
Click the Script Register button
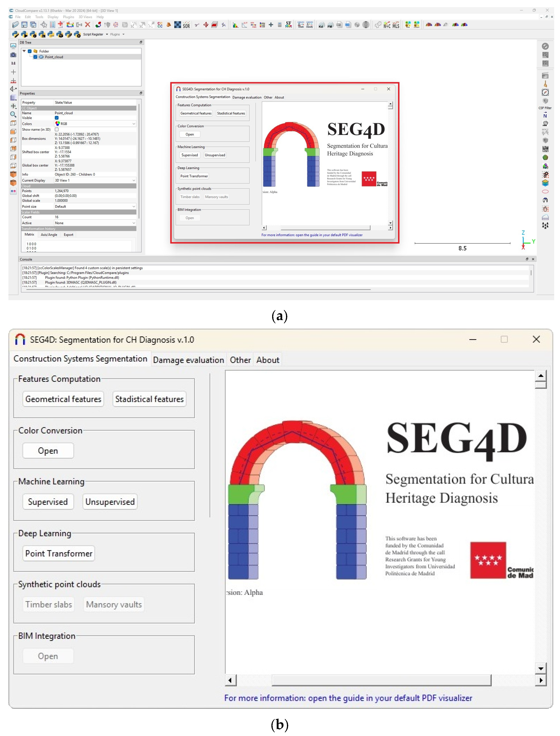click(x=93, y=34)
